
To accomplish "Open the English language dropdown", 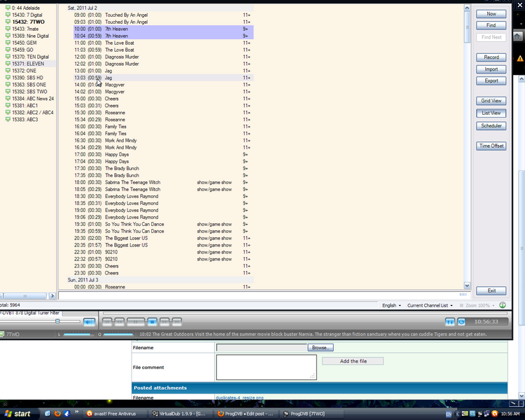I will click(x=391, y=306).
